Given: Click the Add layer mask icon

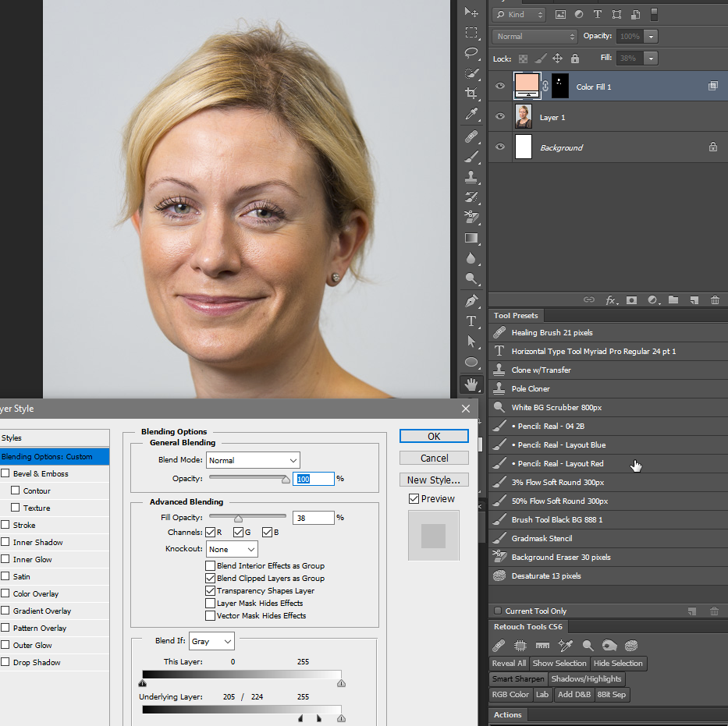Looking at the screenshot, I should pos(631,300).
